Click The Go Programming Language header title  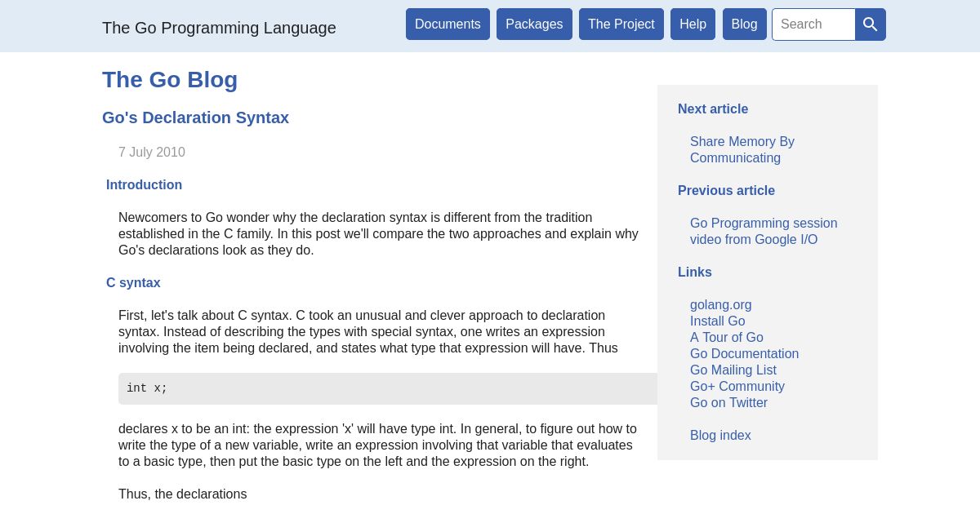219,28
